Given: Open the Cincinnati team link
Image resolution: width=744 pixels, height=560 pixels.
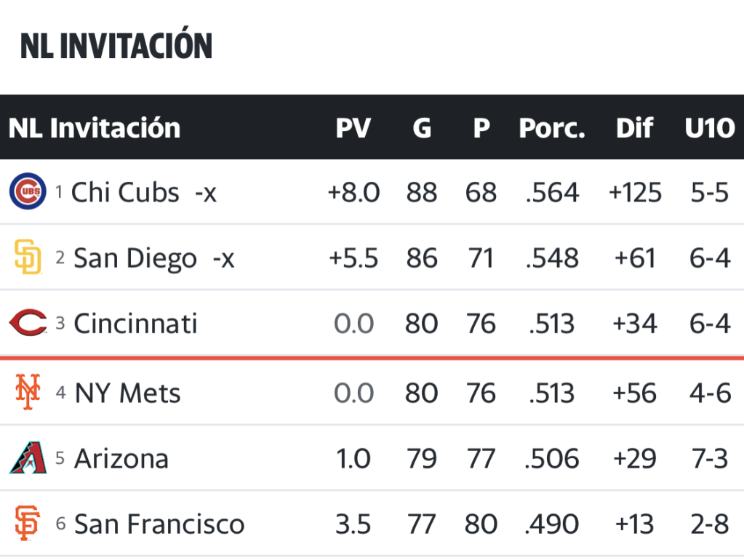Looking at the screenshot, I should click(x=135, y=323).
